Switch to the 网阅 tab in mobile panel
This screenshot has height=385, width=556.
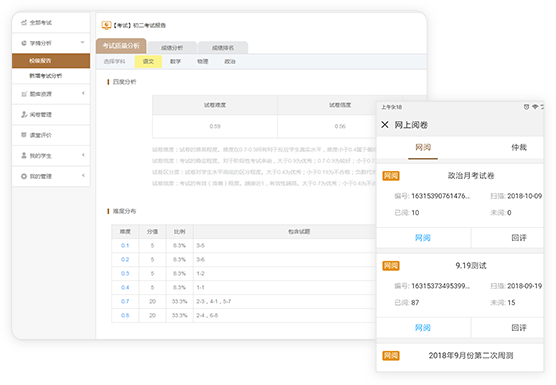[x=423, y=147]
